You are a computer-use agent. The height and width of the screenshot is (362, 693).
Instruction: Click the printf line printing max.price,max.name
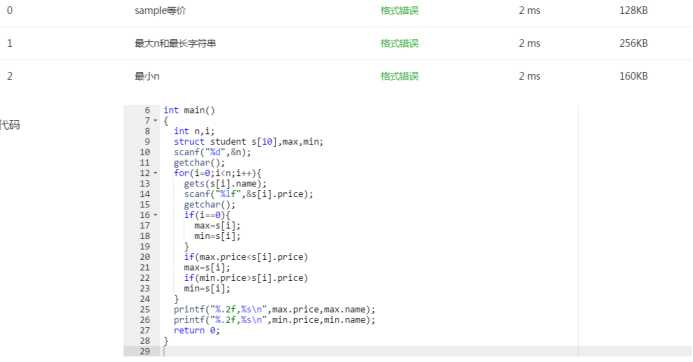point(274,309)
